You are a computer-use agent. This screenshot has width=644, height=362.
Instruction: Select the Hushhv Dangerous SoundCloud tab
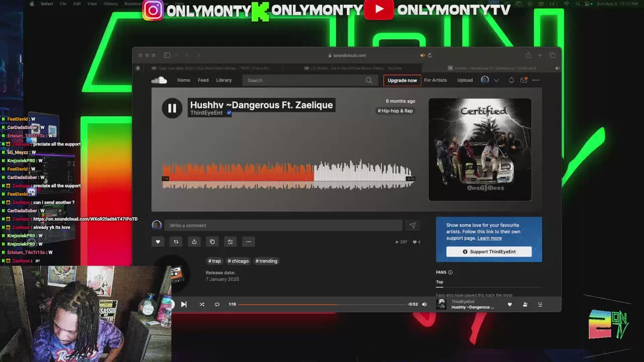(492, 68)
